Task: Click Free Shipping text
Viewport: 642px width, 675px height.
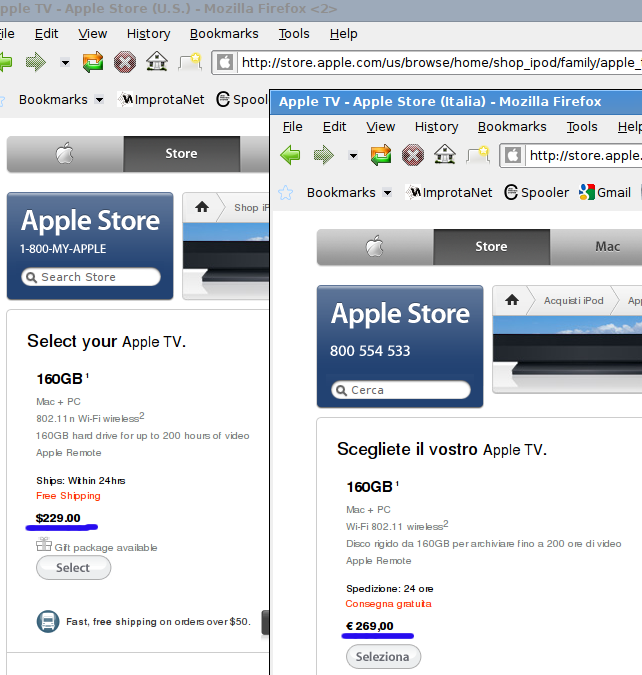Action: (x=68, y=495)
